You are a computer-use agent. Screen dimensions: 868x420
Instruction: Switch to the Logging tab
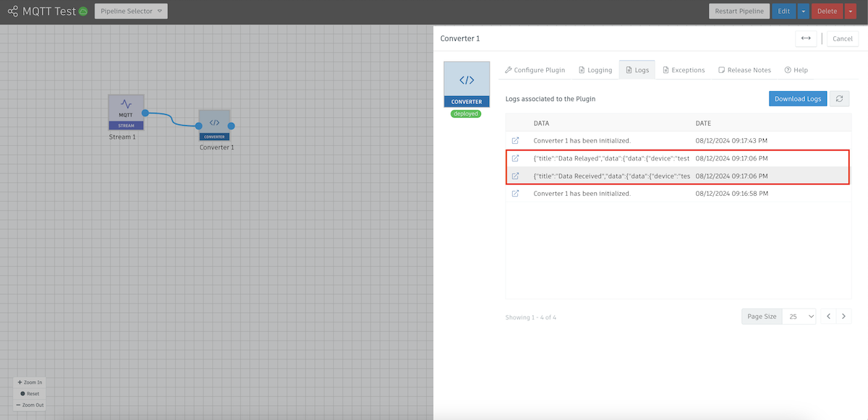click(595, 70)
